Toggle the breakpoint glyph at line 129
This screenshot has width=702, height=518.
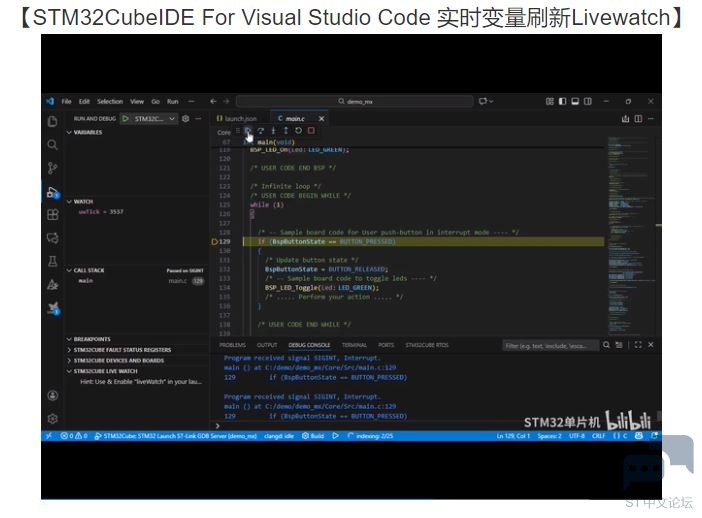(x=216, y=242)
